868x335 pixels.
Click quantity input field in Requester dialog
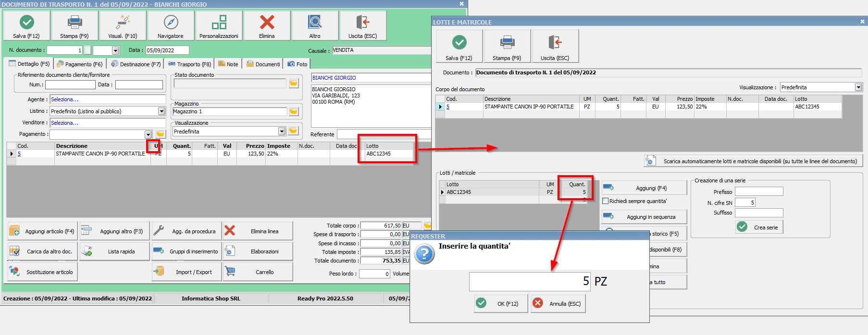(x=530, y=281)
